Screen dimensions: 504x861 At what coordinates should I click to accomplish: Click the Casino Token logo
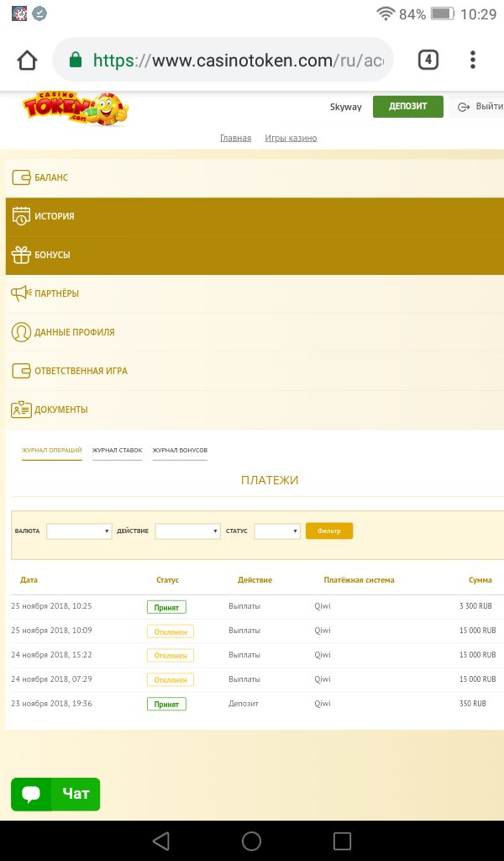76,109
